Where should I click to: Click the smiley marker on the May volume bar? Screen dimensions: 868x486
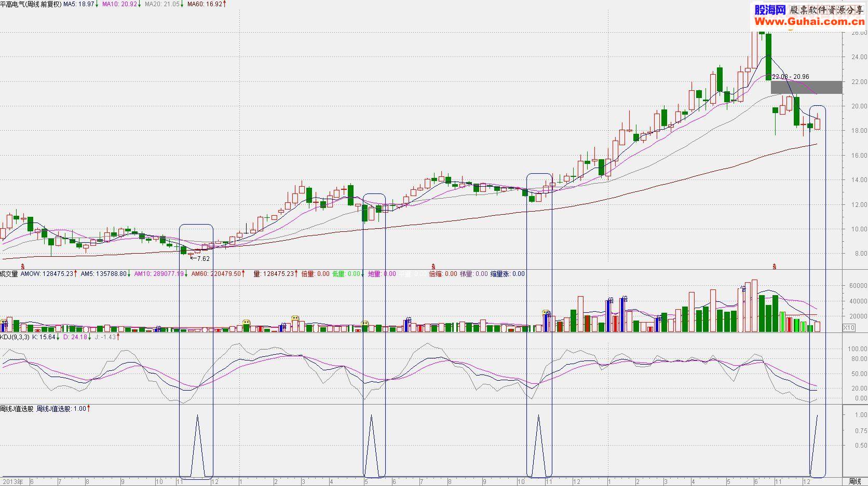click(365, 324)
